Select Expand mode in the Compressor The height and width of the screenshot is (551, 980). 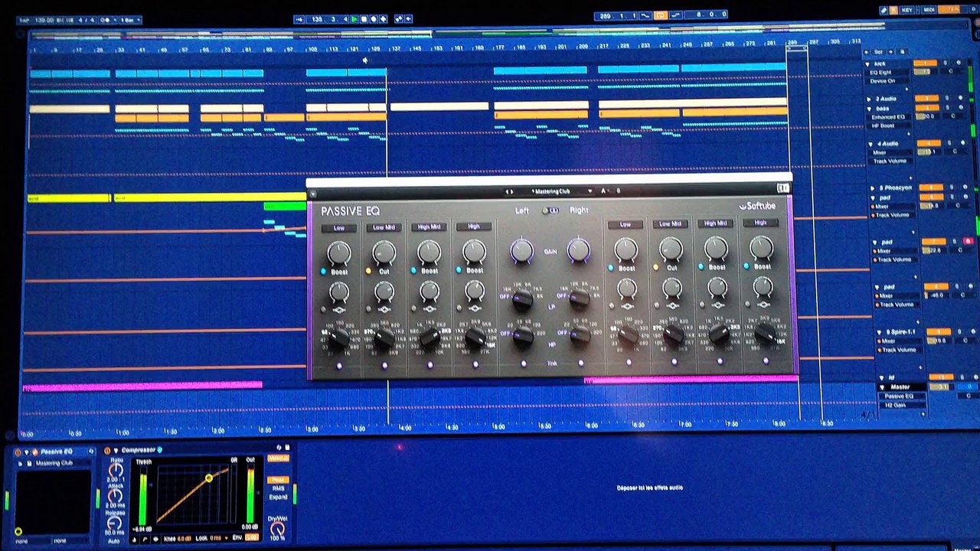(277, 497)
